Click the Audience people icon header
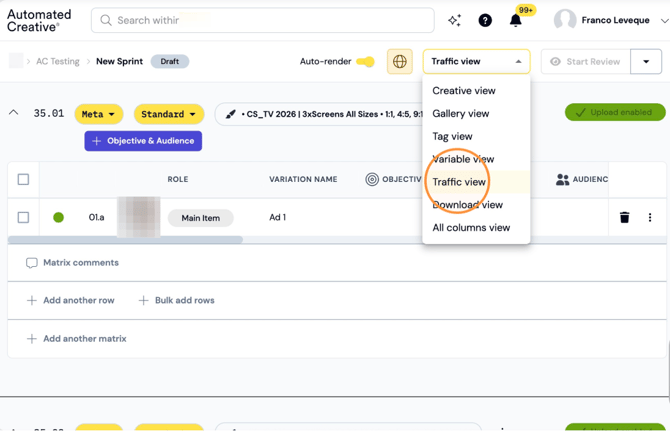This screenshot has height=431, width=670. pyautogui.click(x=562, y=179)
